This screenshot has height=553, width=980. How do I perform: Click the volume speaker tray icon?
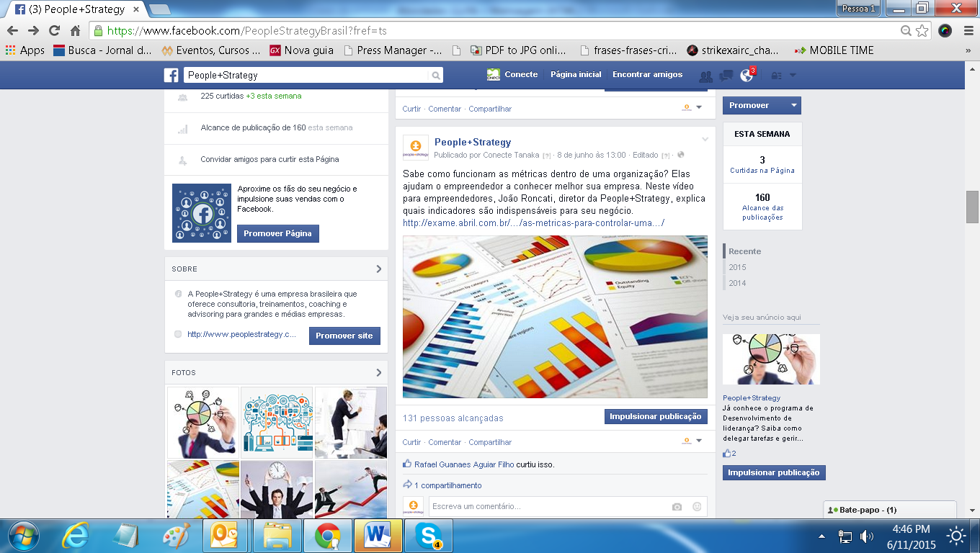click(867, 536)
